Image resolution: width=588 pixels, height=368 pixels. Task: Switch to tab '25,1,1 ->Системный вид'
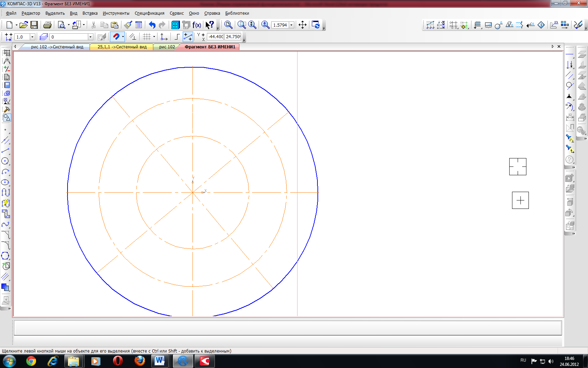[x=122, y=47]
